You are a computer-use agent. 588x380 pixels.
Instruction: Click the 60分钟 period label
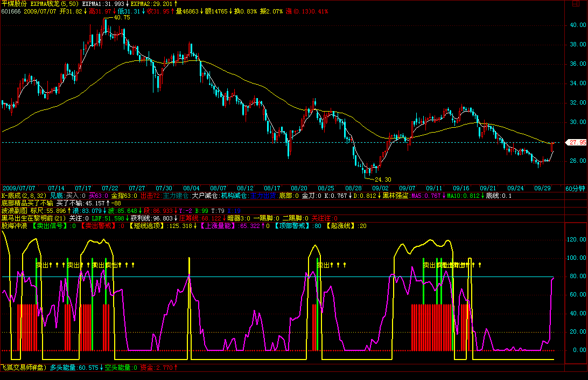point(575,189)
